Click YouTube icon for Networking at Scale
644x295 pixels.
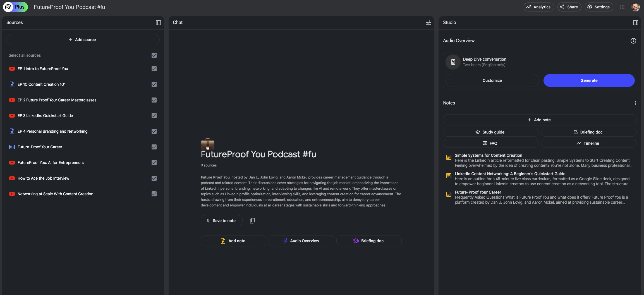pos(12,194)
